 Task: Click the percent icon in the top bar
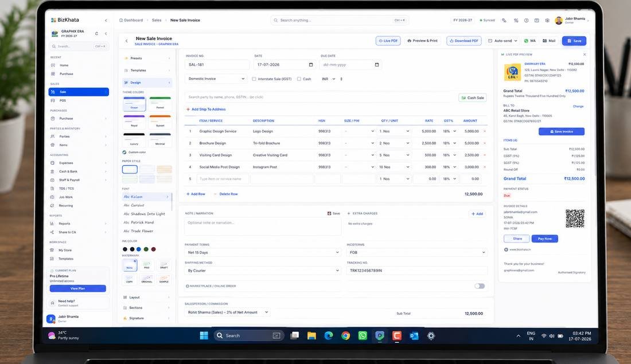516,20
